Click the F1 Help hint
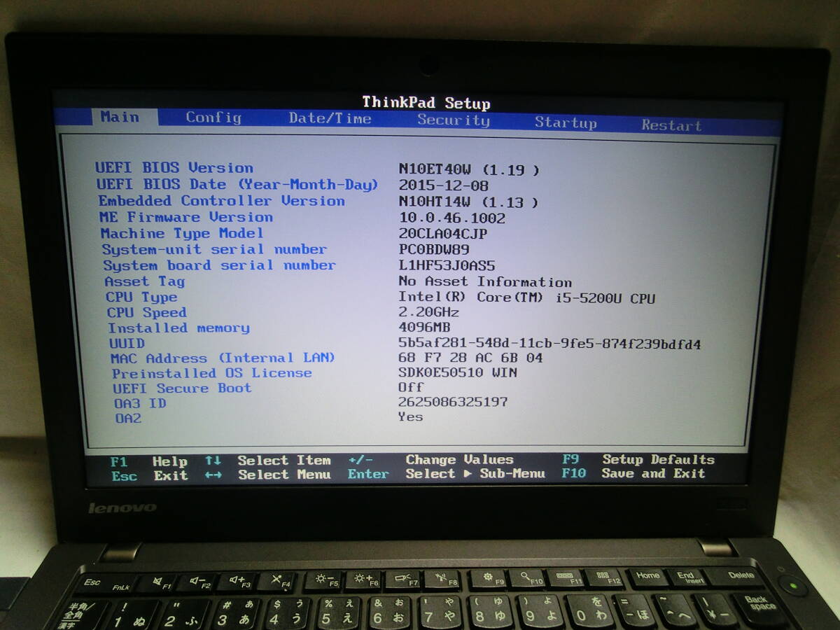 [x=149, y=461]
